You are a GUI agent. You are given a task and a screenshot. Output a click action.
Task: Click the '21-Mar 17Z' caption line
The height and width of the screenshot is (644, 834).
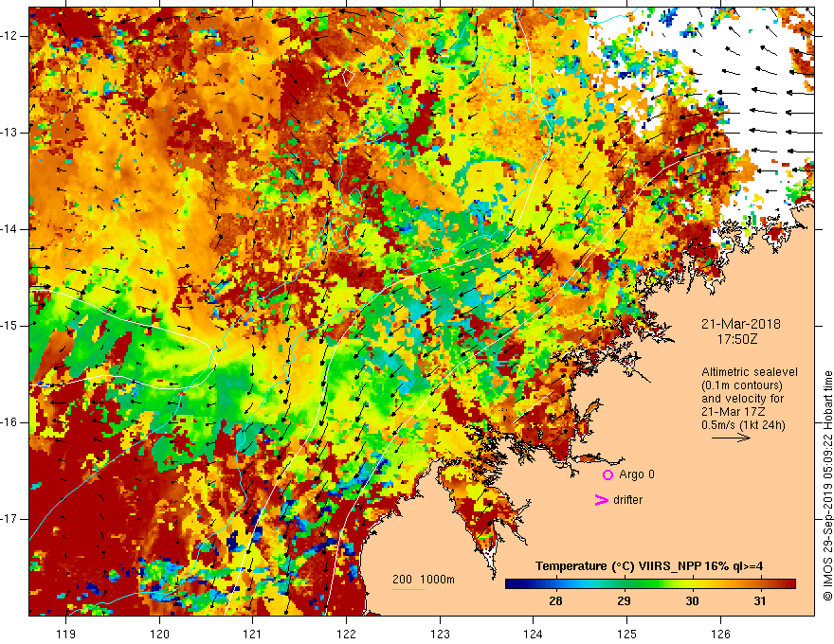click(731, 412)
